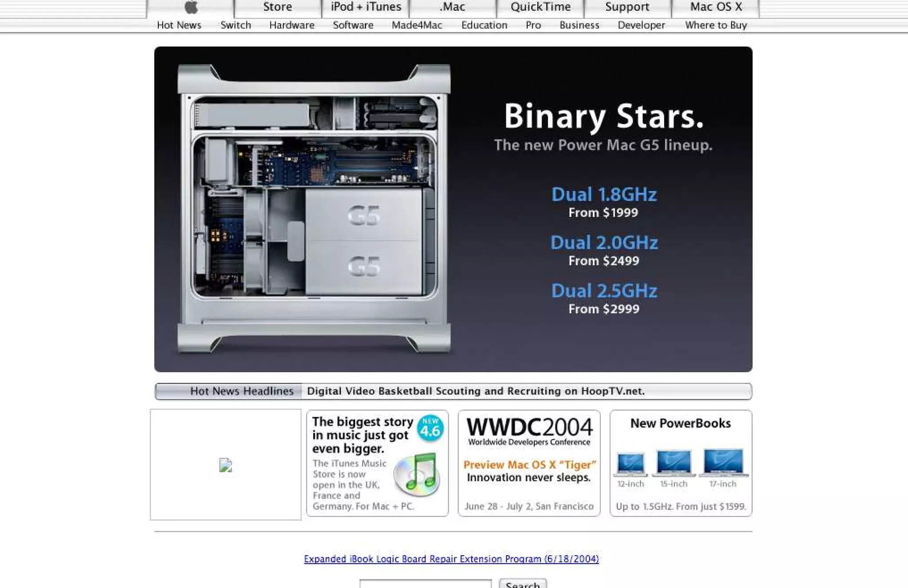Select the Switch subnav link
This screenshot has width=908, height=588.
point(236,25)
